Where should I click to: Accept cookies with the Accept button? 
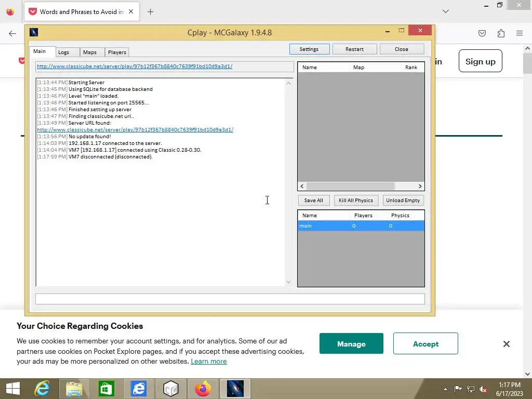pyautogui.click(x=425, y=344)
